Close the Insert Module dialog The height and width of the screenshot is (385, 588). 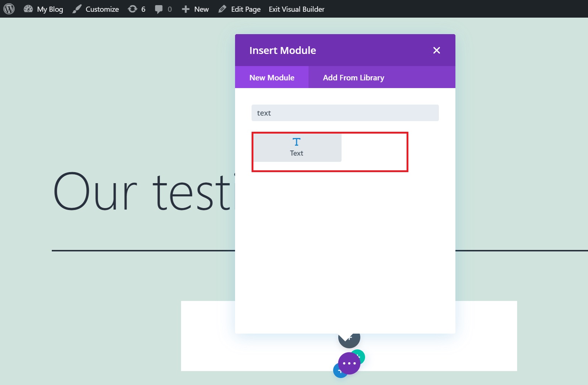coord(437,50)
